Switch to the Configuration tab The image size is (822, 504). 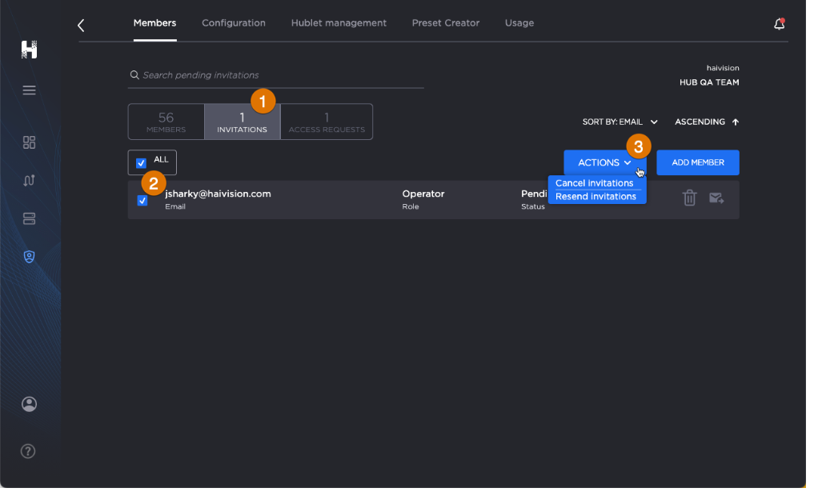pos(234,23)
